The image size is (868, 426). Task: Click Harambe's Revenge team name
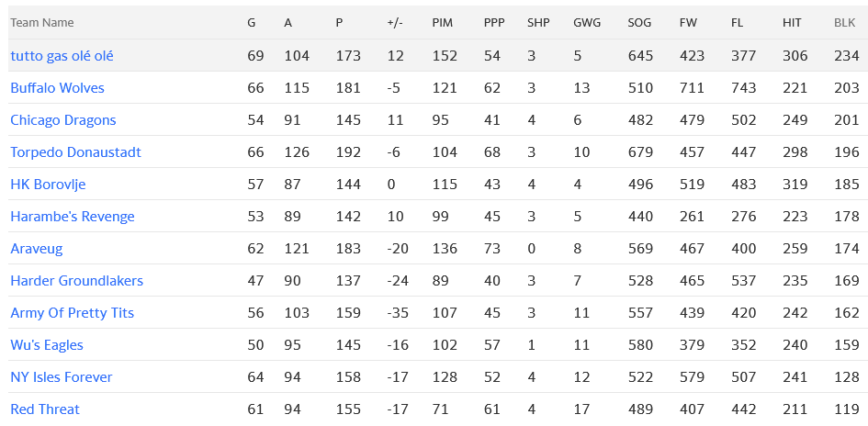(x=72, y=217)
